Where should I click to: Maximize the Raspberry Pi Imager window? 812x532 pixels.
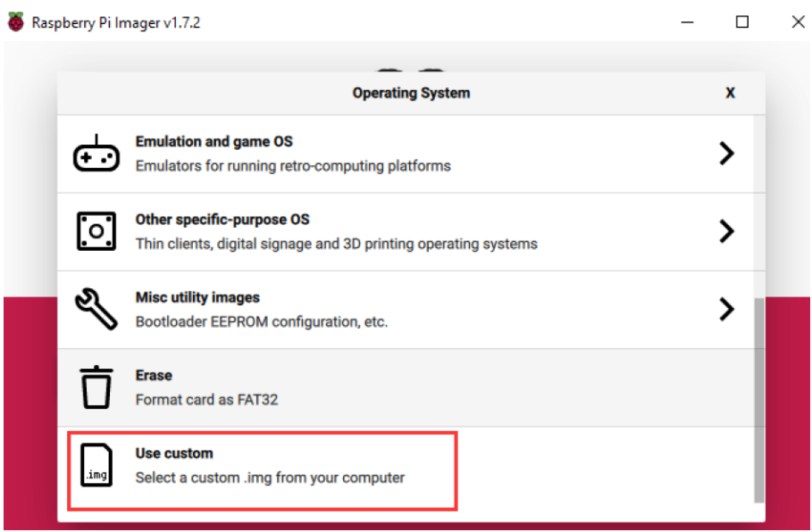[742, 21]
